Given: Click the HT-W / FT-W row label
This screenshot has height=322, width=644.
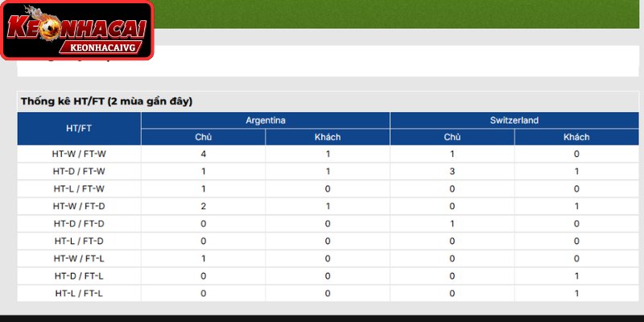Looking at the screenshot, I should tap(79, 154).
